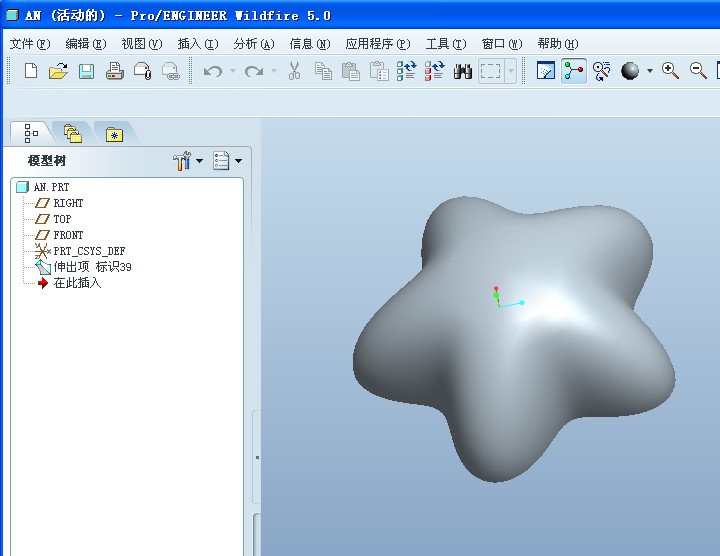Cut selection with scissors icon

(x=294, y=71)
